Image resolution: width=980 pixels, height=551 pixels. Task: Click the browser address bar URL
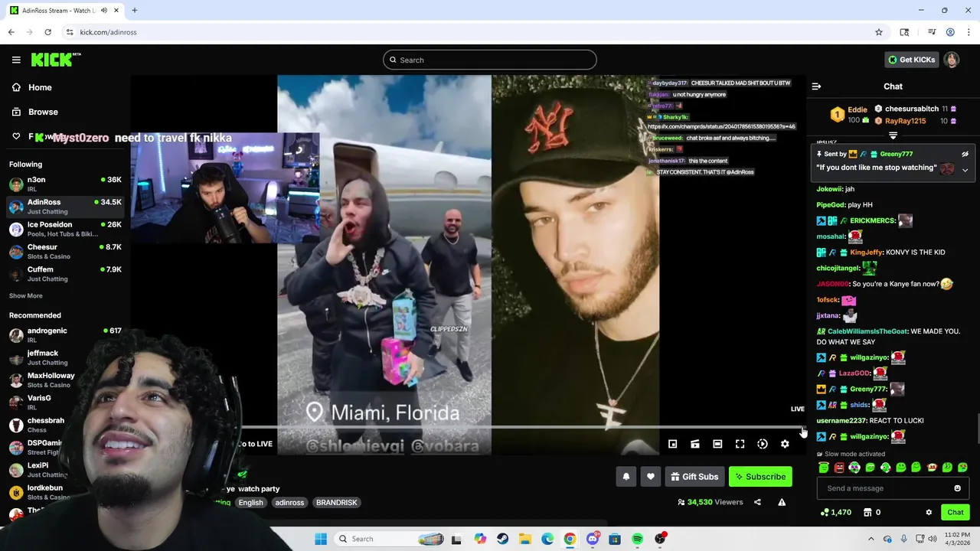click(x=108, y=32)
